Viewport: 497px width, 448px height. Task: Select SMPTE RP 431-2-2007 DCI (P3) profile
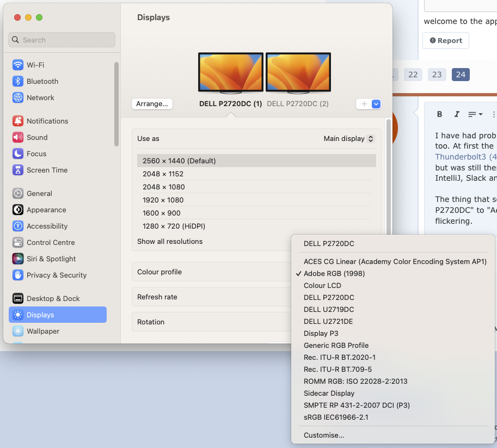click(x=392, y=405)
